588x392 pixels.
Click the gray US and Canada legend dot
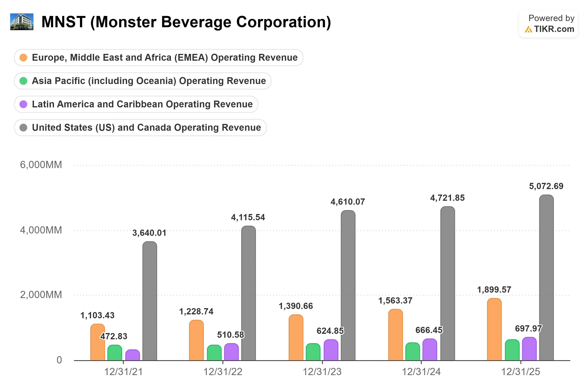tap(23, 127)
